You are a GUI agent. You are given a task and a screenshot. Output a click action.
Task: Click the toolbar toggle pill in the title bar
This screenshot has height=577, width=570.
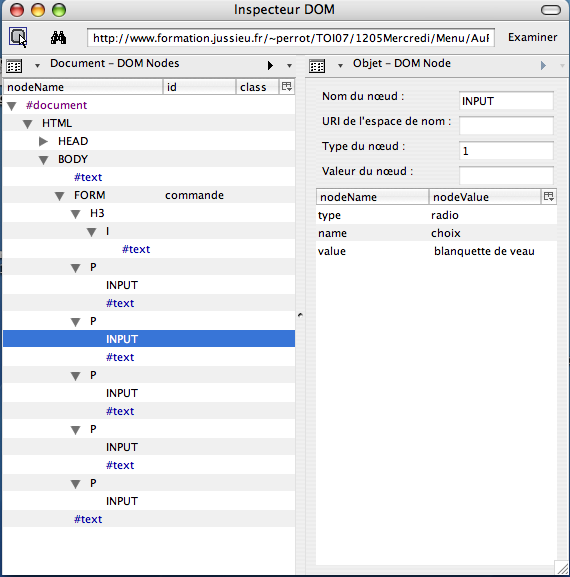click(551, 10)
